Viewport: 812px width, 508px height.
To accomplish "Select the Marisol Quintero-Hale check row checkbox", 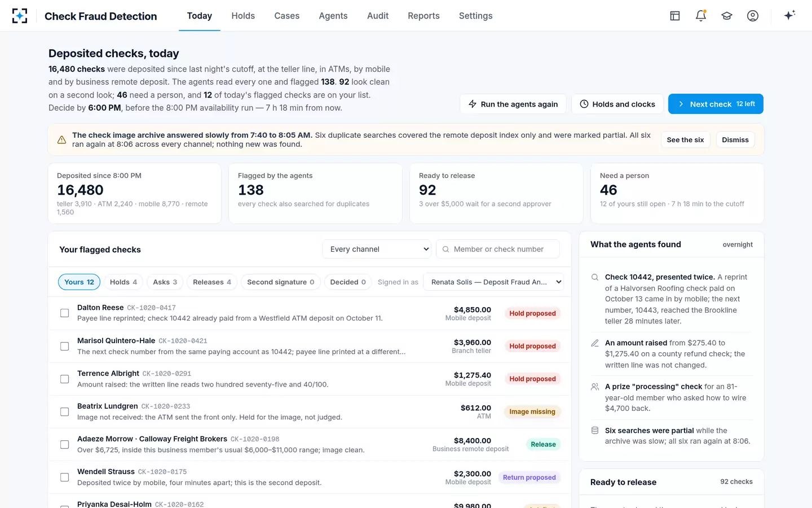I will [65, 346].
